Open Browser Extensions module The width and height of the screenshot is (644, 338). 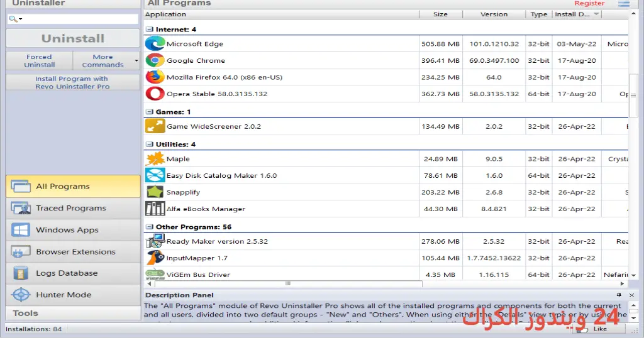point(73,251)
